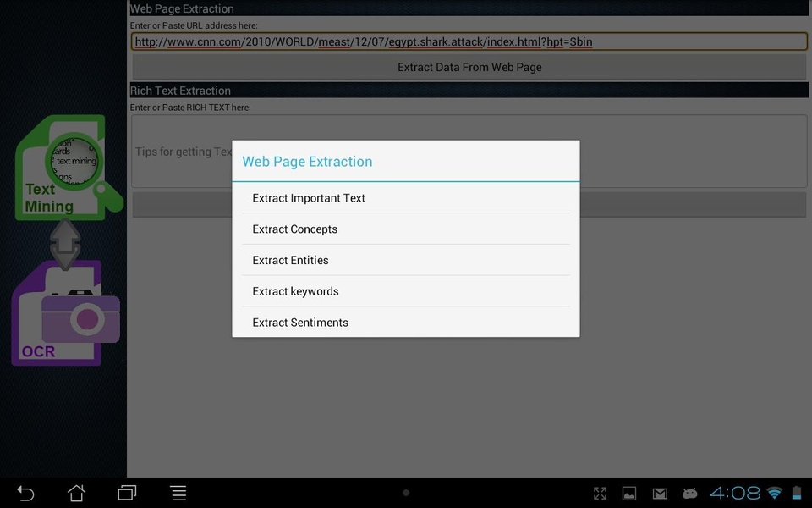Open the Gmail notification icon
Image resolution: width=812 pixels, height=508 pixels.
[660, 494]
